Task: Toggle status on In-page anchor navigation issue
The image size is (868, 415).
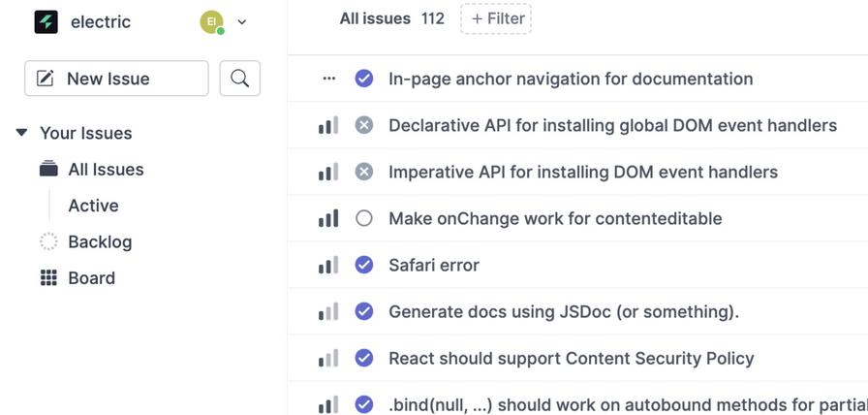Action: [364, 79]
